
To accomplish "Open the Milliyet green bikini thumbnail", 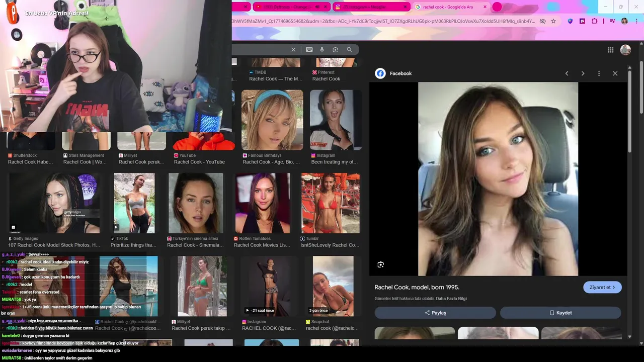I will [202, 286].
